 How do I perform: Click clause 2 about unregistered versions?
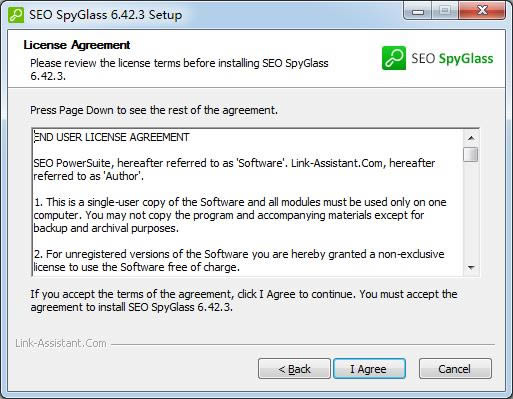pyautogui.click(x=239, y=261)
